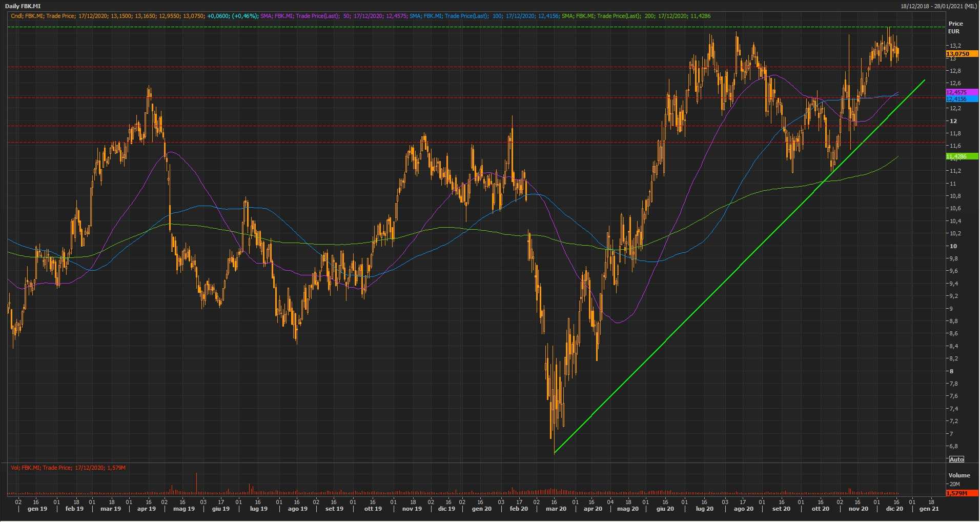Viewport: 980px width, 522px height.
Task: Click the Volume axis label
Action: 959,475
